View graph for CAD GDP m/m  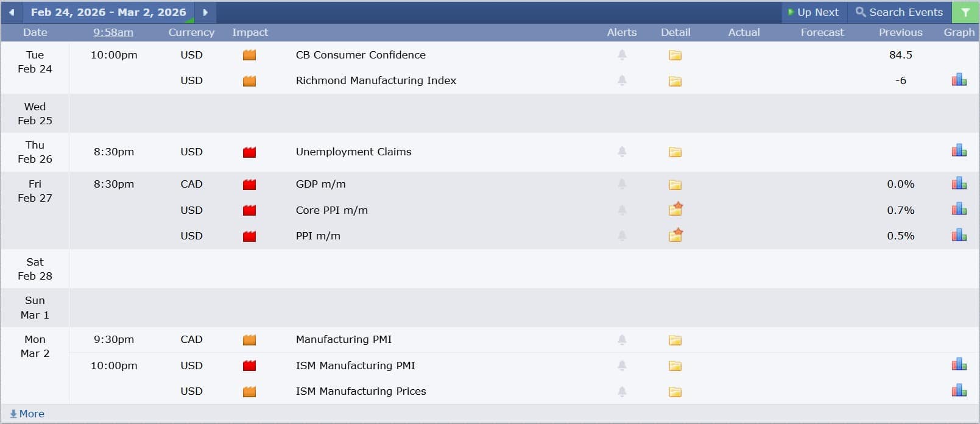[959, 183]
